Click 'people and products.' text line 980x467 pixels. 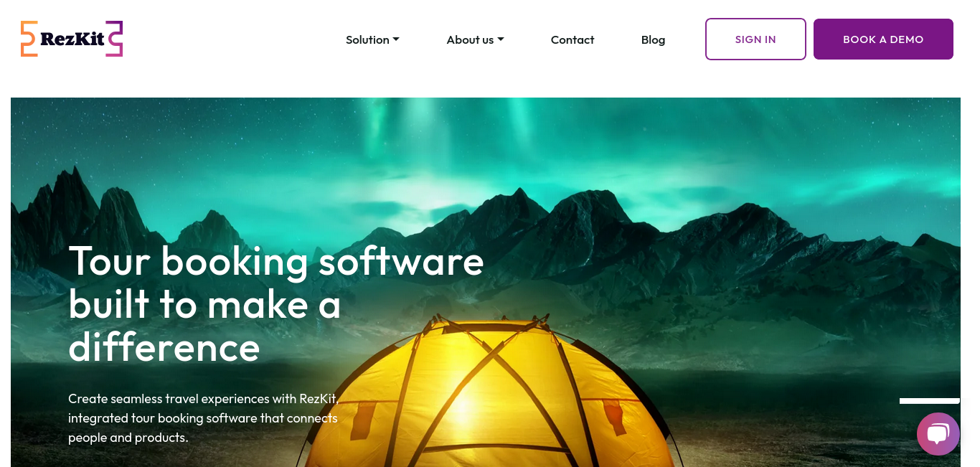[128, 437]
